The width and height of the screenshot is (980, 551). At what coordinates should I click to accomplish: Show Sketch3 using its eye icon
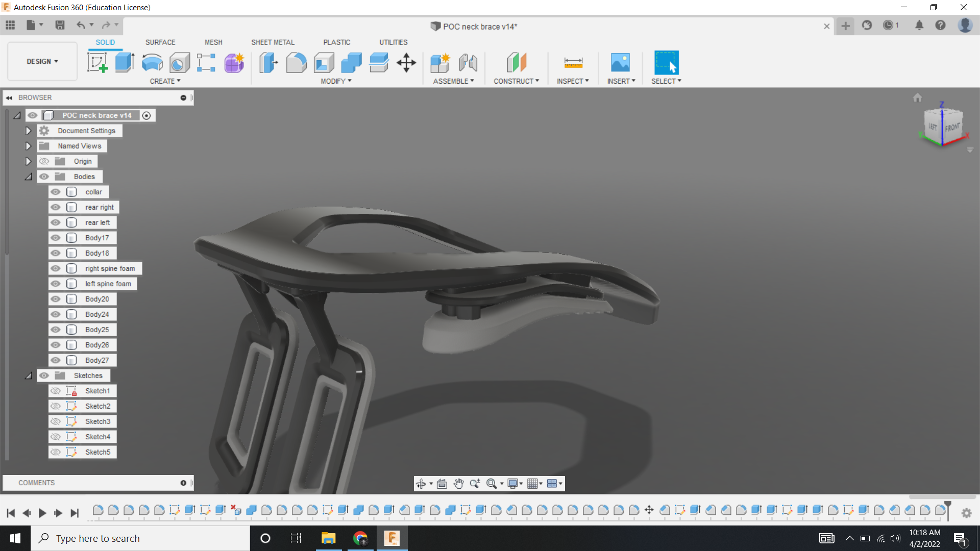pyautogui.click(x=56, y=421)
